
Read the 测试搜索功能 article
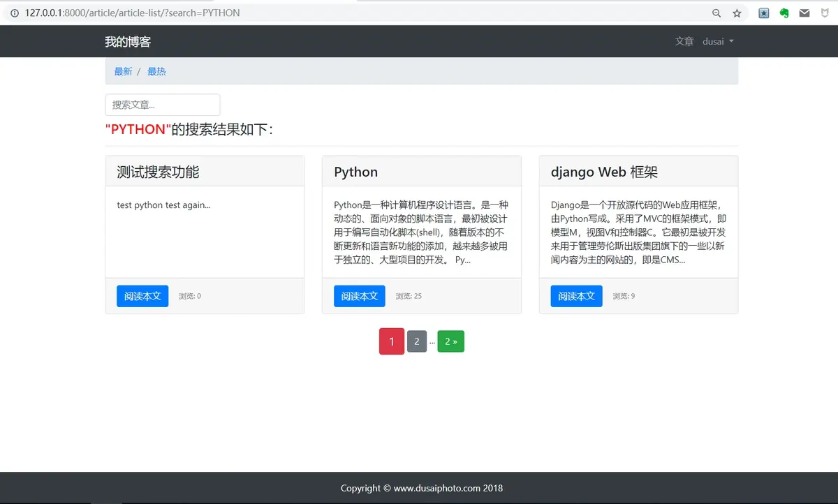tap(142, 296)
